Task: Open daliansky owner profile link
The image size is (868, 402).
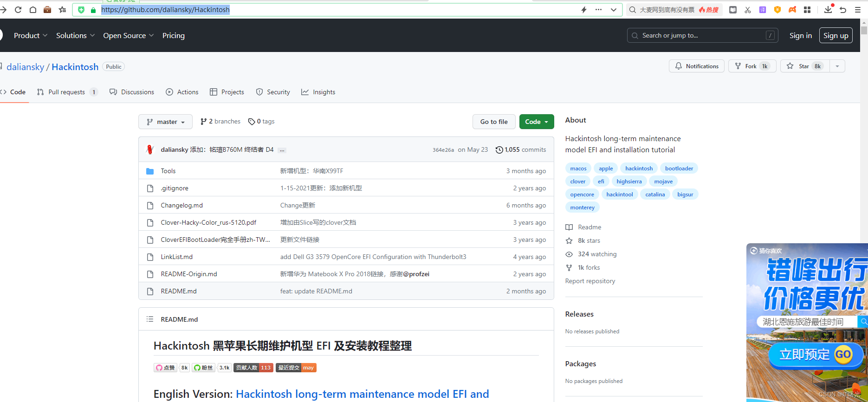Action: click(25, 67)
